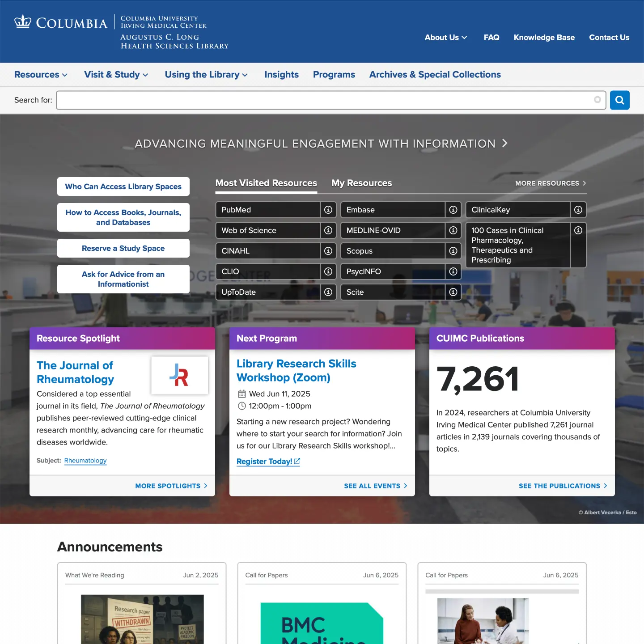Open the info icon for MEDLINE-OVID
This screenshot has width=644, height=644.
[453, 230]
